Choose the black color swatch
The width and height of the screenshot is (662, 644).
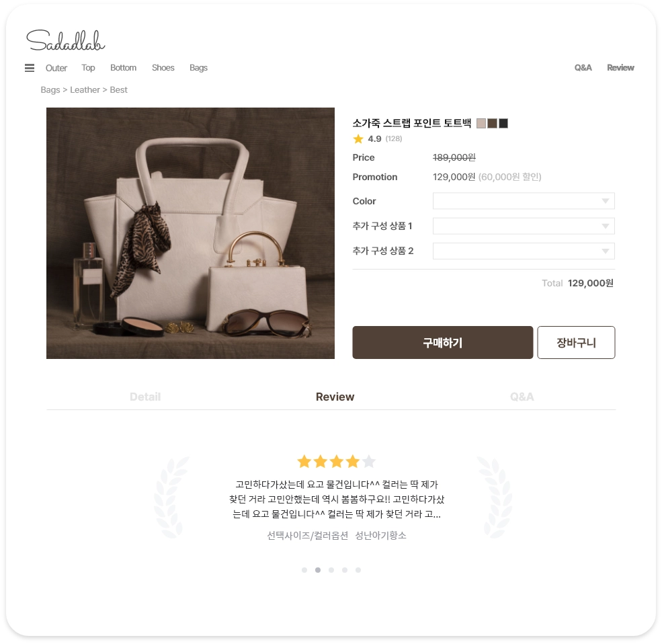coord(503,123)
